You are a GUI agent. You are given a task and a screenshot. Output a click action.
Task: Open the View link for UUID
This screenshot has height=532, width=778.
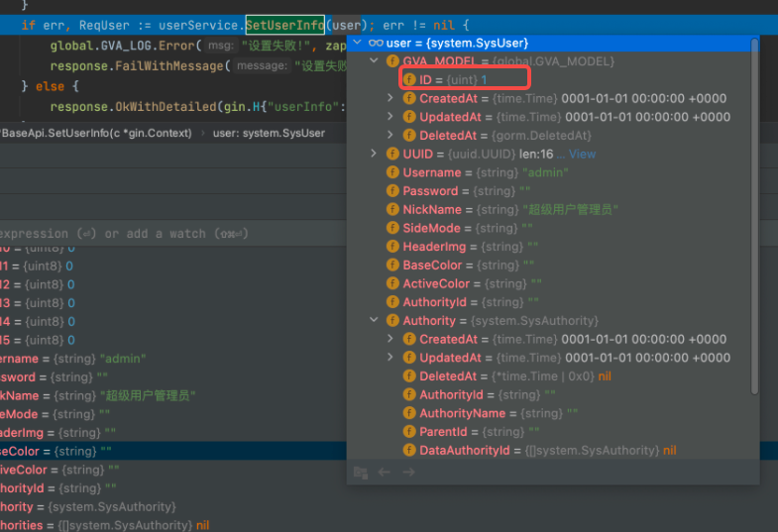coord(583,155)
